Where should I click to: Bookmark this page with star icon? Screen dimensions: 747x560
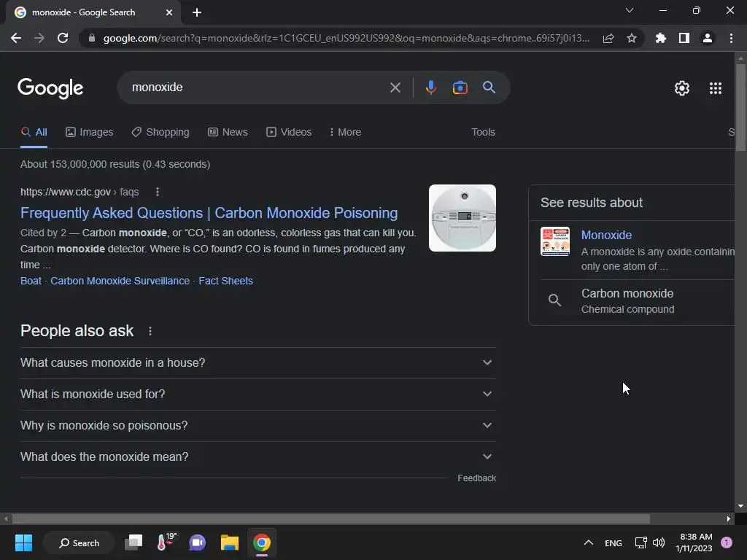point(632,38)
